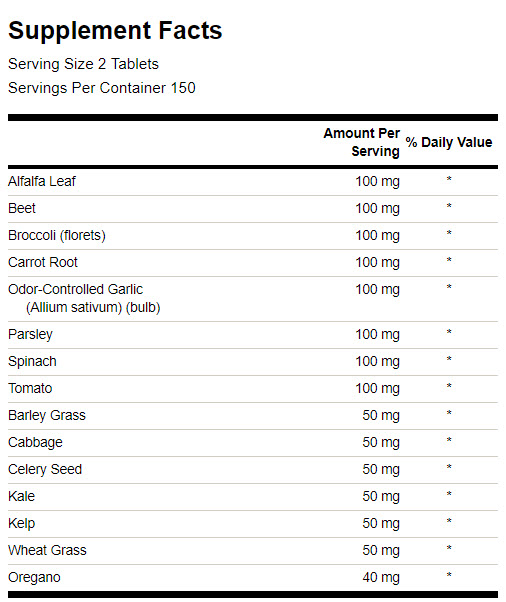Click Odor-Controlled Garlic ingredient name

pos(75,289)
